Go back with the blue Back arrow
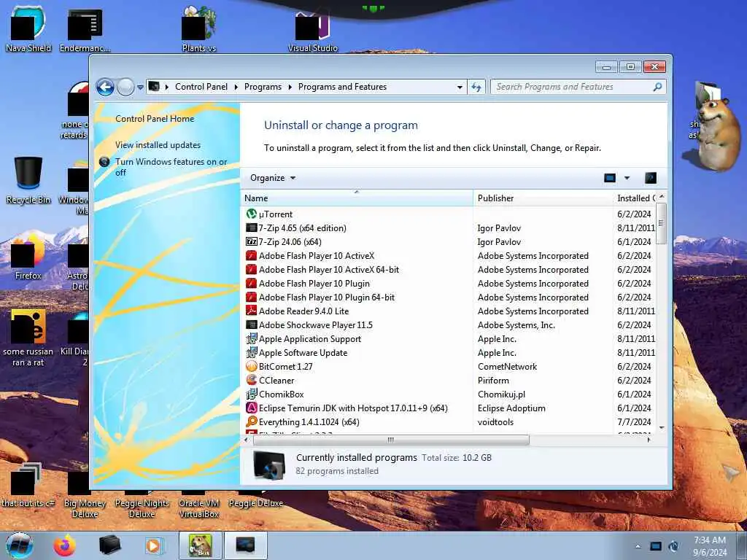 coord(105,87)
